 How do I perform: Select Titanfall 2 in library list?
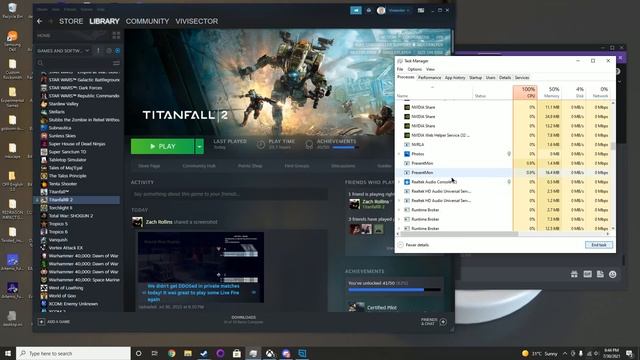click(77, 200)
